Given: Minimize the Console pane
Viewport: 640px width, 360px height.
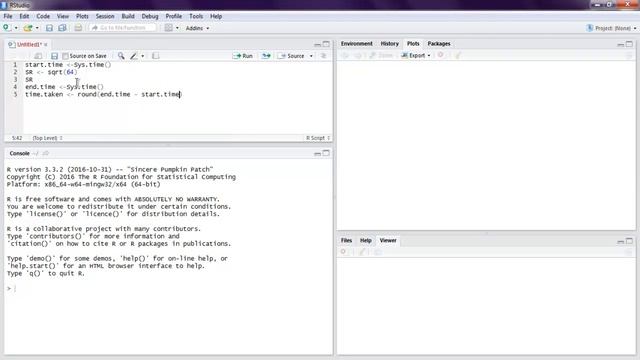Looking at the screenshot, I should pyautogui.click(x=318, y=153).
